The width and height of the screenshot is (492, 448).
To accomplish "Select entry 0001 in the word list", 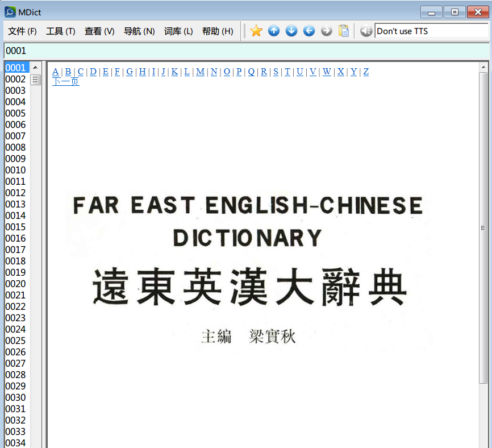I will [x=17, y=68].
